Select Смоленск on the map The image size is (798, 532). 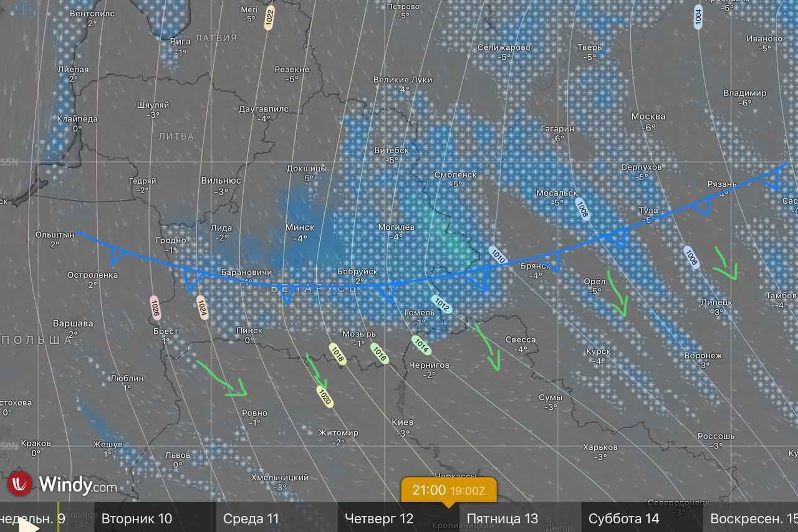456,175
